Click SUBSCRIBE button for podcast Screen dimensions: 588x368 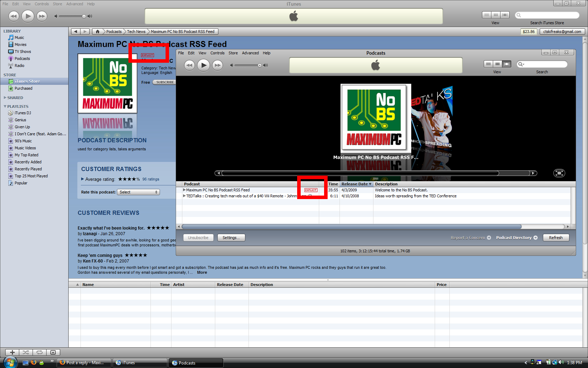(164, 82)
